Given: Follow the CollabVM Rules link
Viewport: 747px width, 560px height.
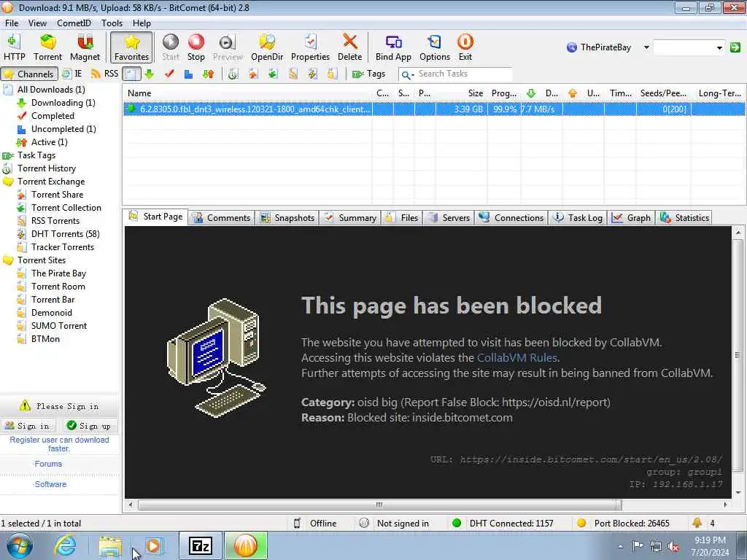Looking at the screenshot, I should pos(517,357).
